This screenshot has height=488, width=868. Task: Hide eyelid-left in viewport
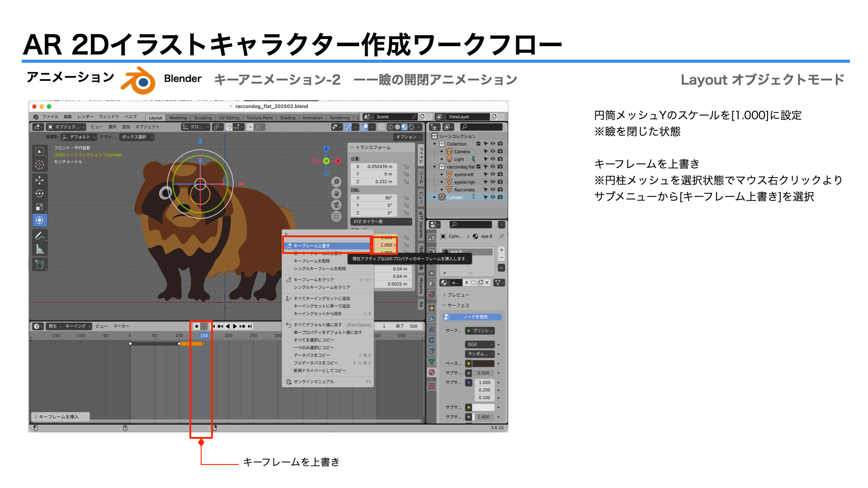click(x=493, y=174)
